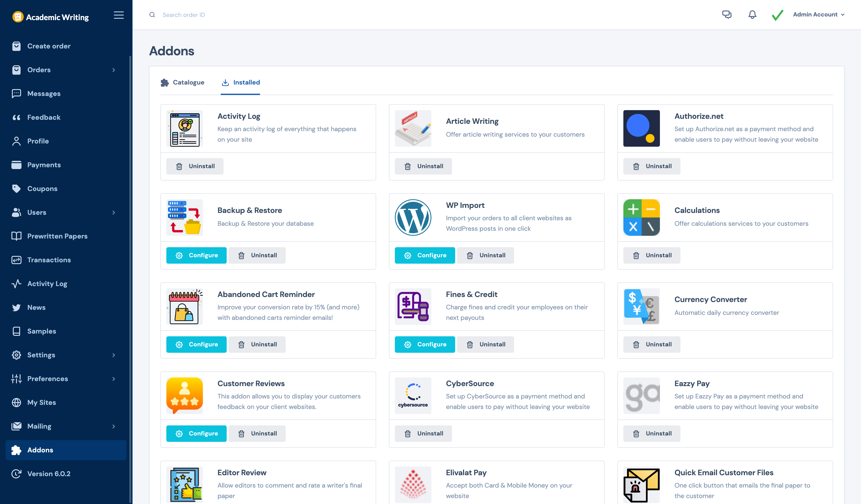
Task: Expand the Preferences sidebar section
Action: [114, 379]
